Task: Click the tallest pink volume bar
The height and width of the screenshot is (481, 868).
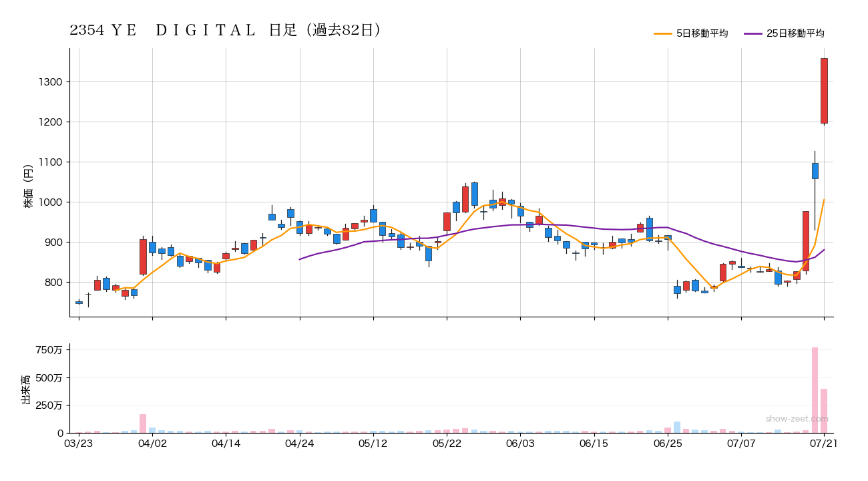Action: click(x=815, y=390)
